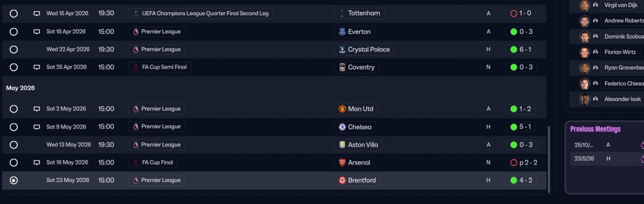Click the Premier League logo on the Chelsea fixture

(136, 127)
